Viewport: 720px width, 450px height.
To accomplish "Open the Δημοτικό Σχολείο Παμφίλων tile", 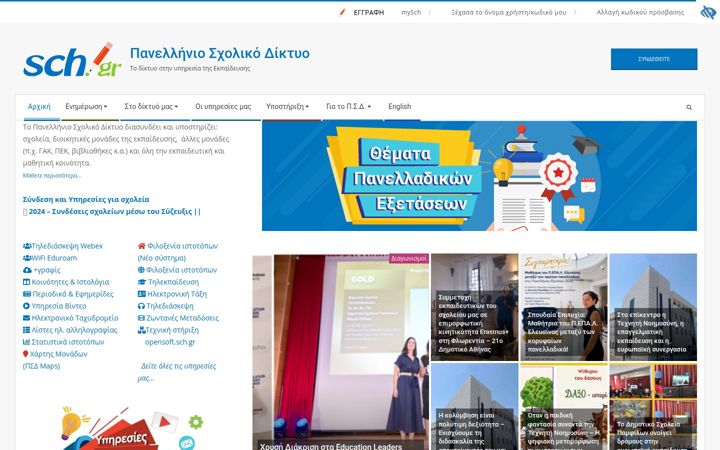I will coord(653,407).
